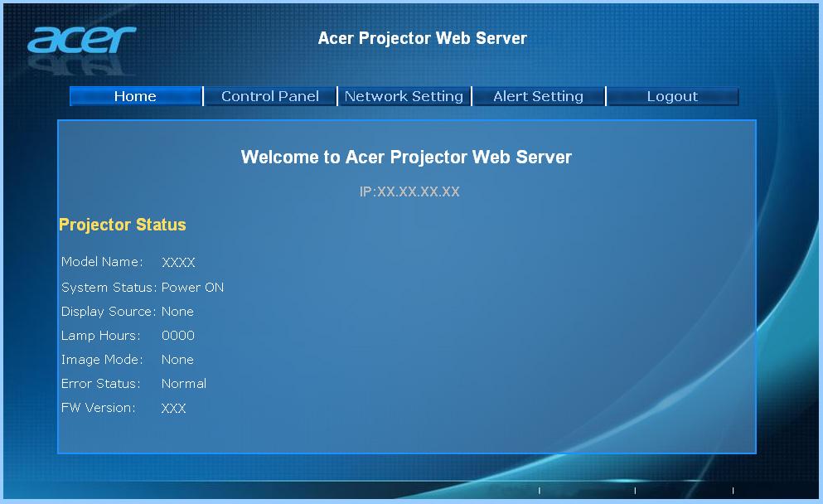Click the acer logo
823x504 pixels.
[x=82, y=40]
